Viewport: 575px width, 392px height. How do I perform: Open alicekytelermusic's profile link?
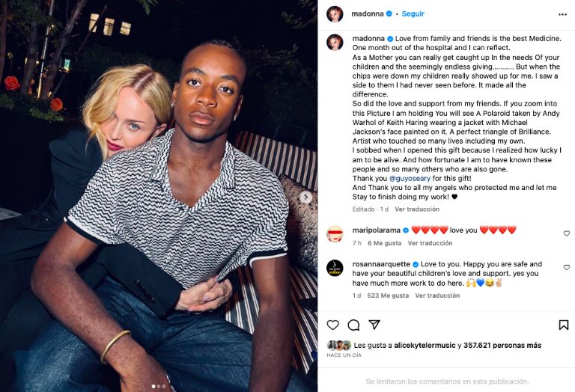[x=425, y=345]
